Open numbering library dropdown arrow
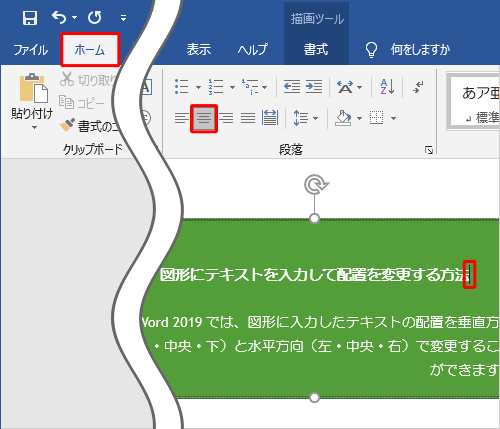The height and width of the screenshot is (429, 500). click(232, 87)
